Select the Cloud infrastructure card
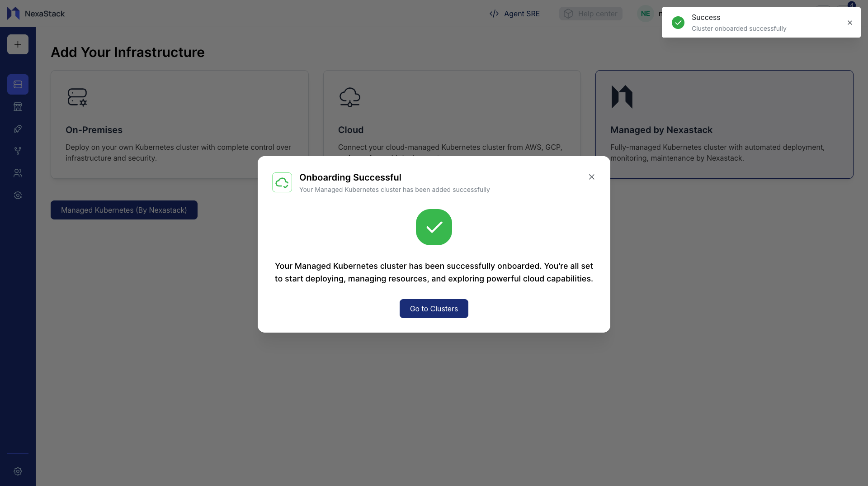This screenshot has height=486, width=868. click(452, 113)
